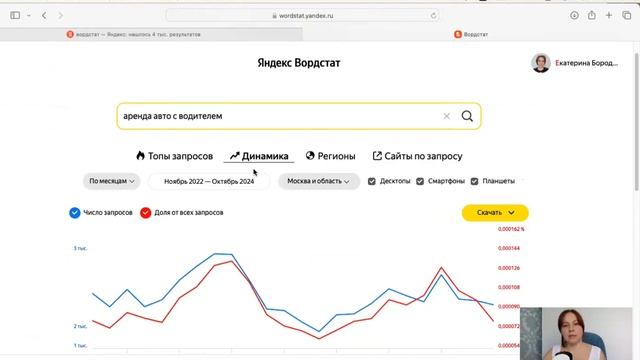Toggle Смартфоны checkbox

(420, 181)
